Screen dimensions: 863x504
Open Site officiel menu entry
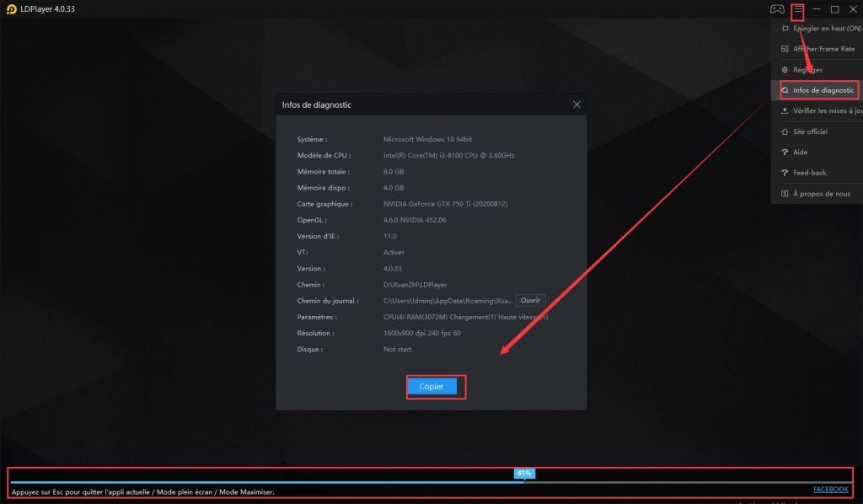810,131
